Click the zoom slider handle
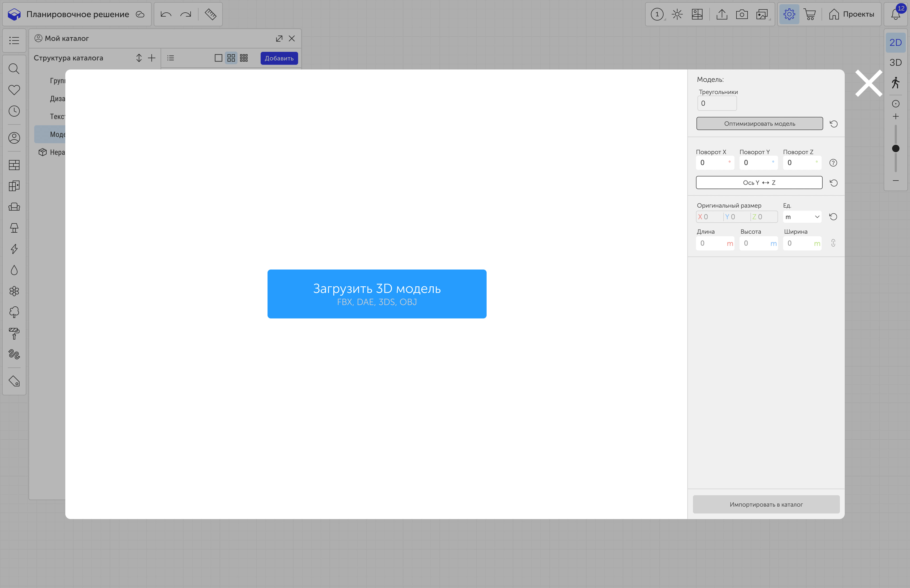This screenshot has height=588, width=910. point(895,148)
